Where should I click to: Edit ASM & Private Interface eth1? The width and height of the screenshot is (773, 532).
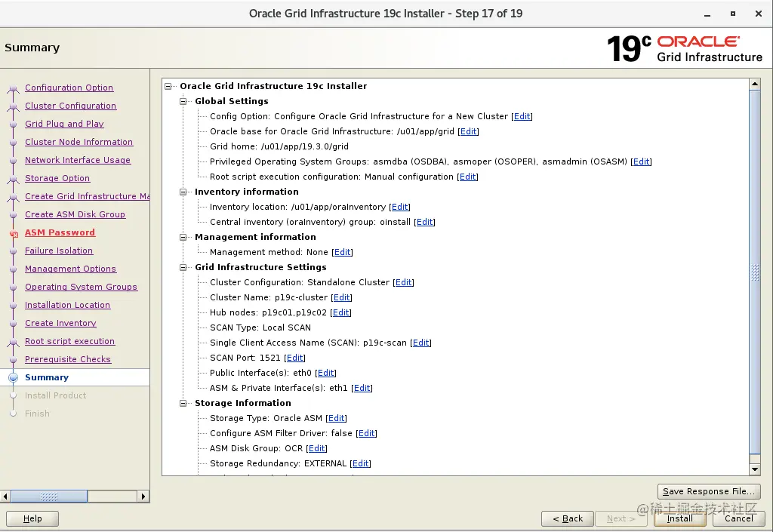click(x=362, y=389)
